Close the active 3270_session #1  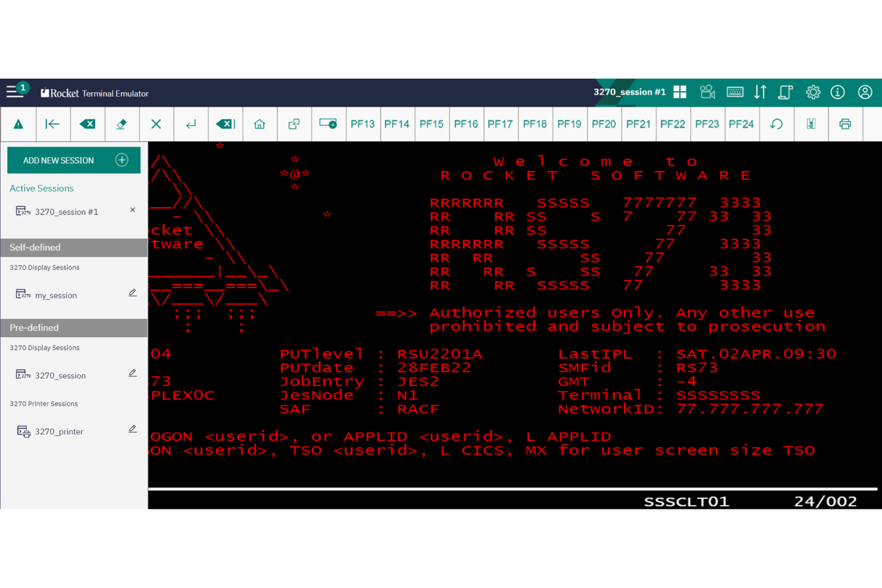(132, 210)
